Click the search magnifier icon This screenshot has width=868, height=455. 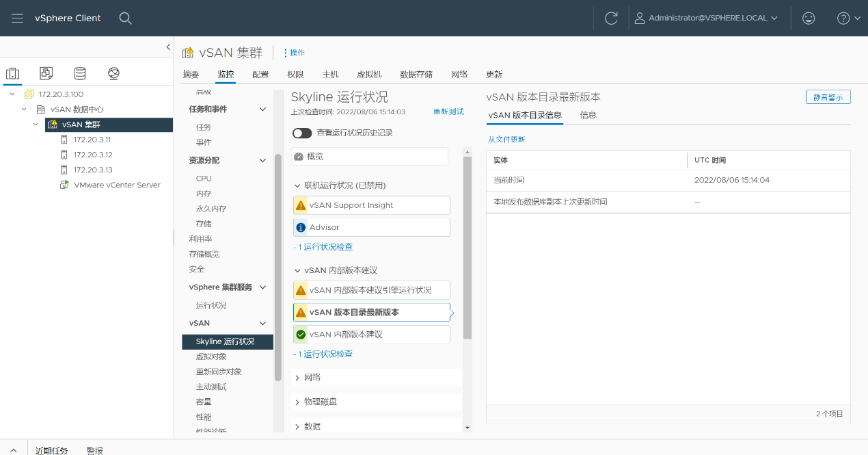[125, 18]
